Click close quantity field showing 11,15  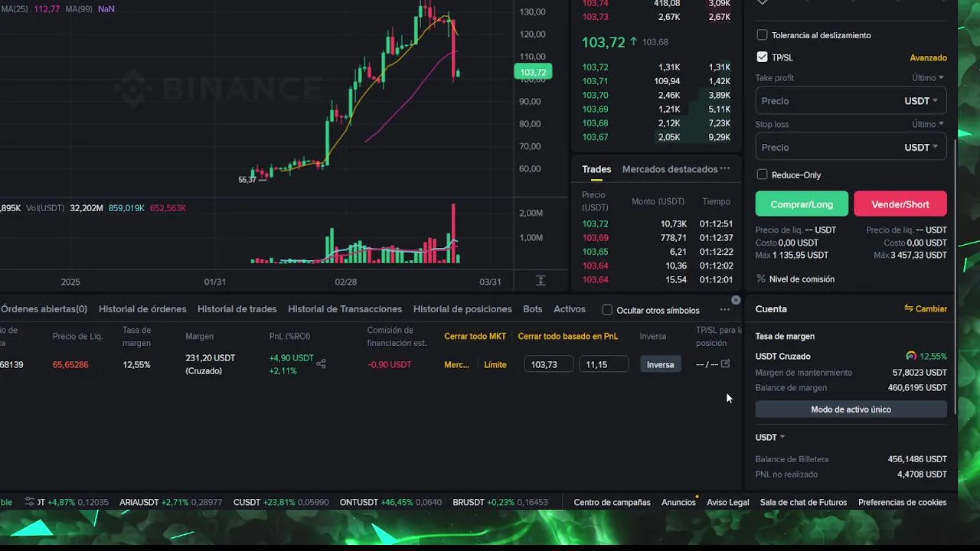(x=604, y=364)
